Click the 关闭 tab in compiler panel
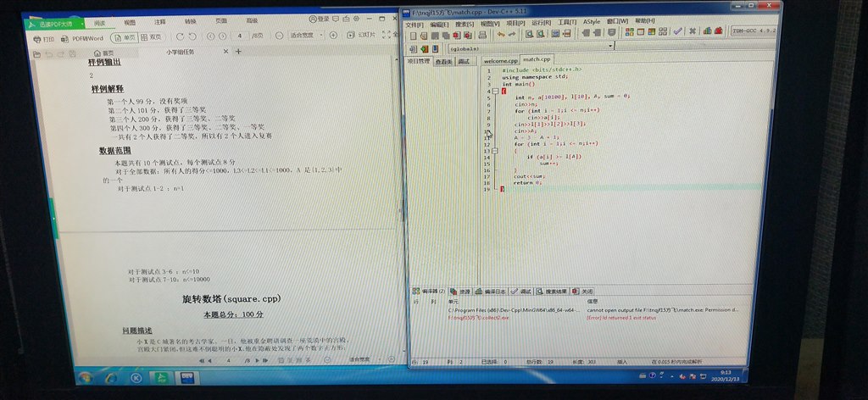The height and width of the screenshot is (400, 868). point(582,291)
